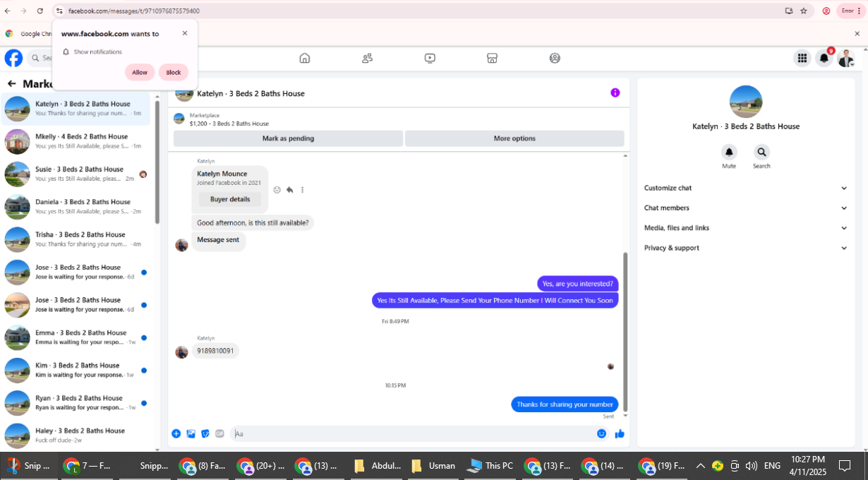Mark the listing as pending
868x480 pixels.
pos(288,138)
